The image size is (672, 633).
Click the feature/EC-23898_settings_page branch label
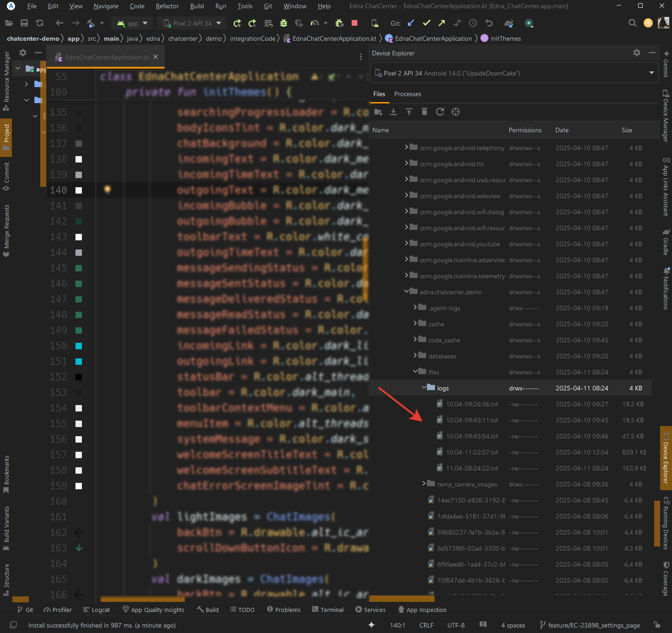(x=593, y=625)
